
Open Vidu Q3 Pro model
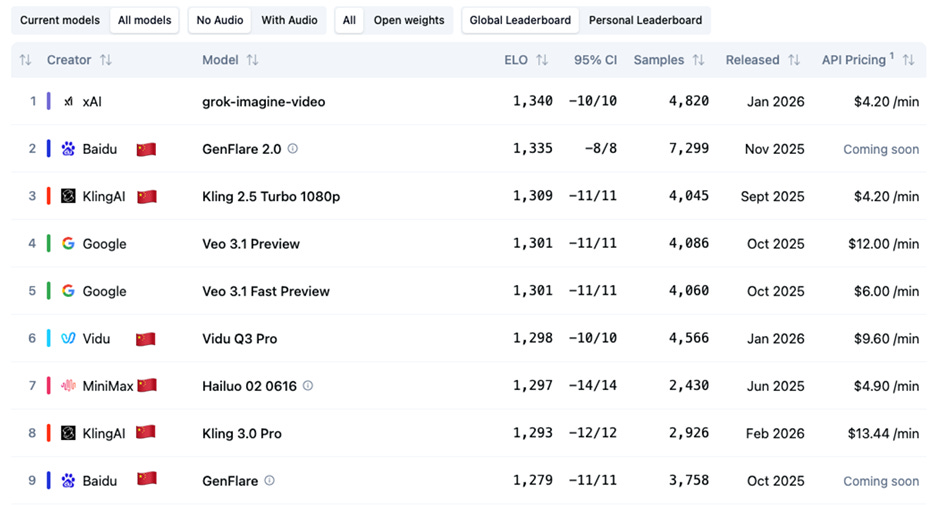coord(240,339)
